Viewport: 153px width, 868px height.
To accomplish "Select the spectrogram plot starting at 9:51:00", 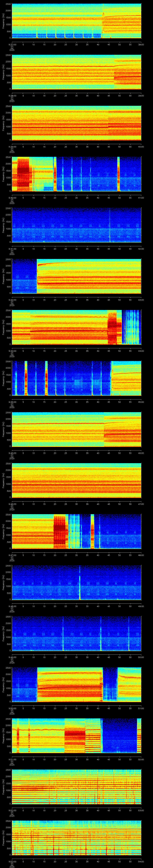I will click(76, 736).
